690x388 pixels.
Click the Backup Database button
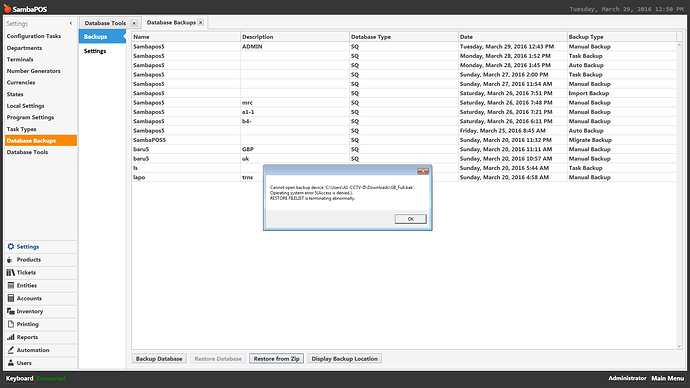[159, 359]
